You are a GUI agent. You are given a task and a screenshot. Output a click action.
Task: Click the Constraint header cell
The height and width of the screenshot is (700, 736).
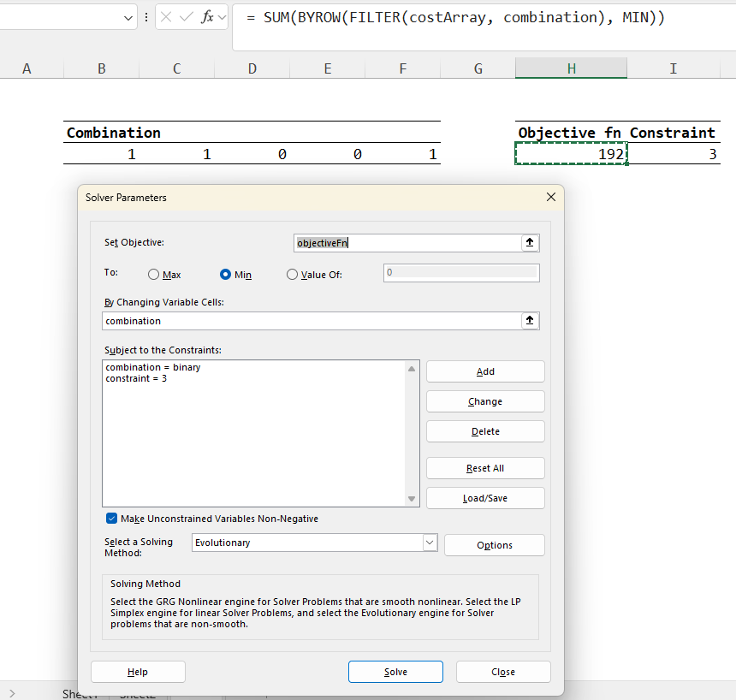coord(674,133)
